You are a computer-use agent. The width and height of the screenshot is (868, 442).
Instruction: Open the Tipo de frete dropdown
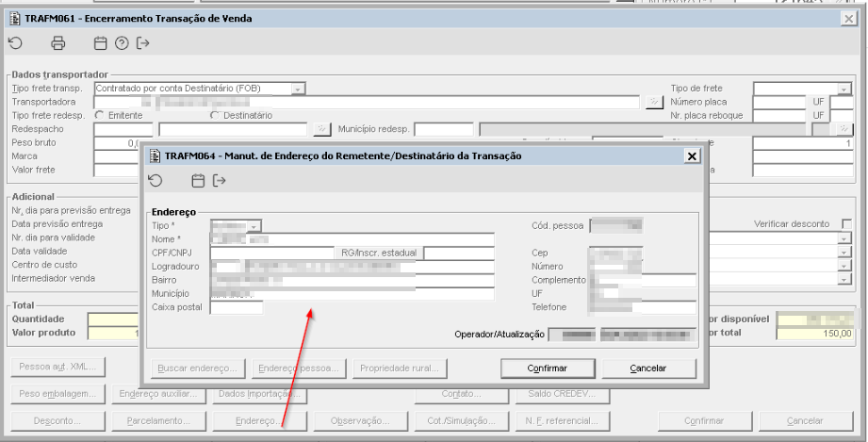pos(844,89)
